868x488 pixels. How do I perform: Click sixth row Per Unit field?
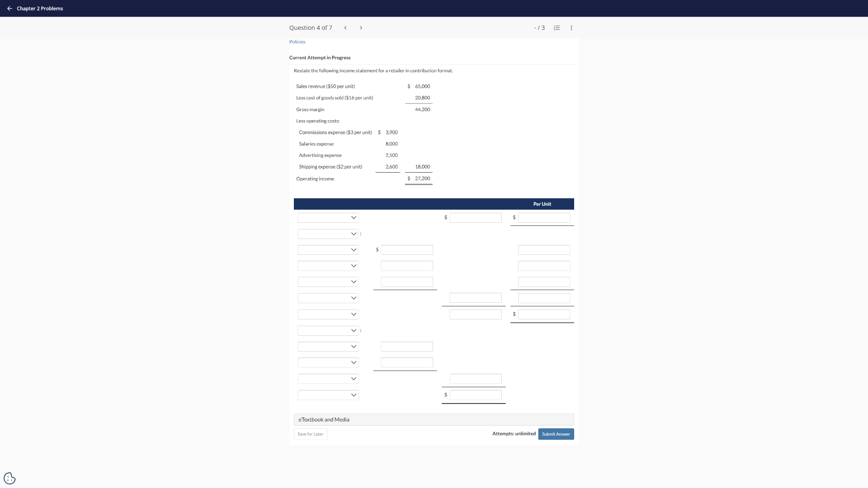[544, 298]
